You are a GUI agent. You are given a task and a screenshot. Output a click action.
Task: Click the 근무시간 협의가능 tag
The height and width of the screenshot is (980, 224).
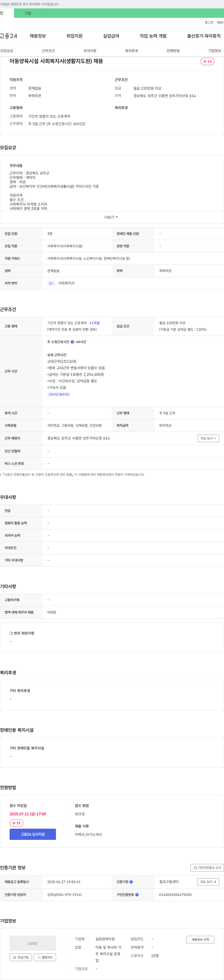click(x=59, y=394)
